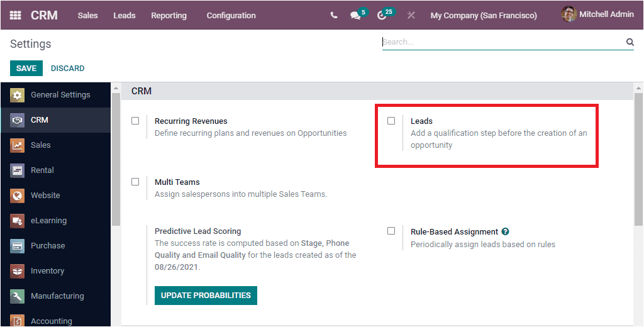Select Rental settings in sidebar

coord(55,170)
